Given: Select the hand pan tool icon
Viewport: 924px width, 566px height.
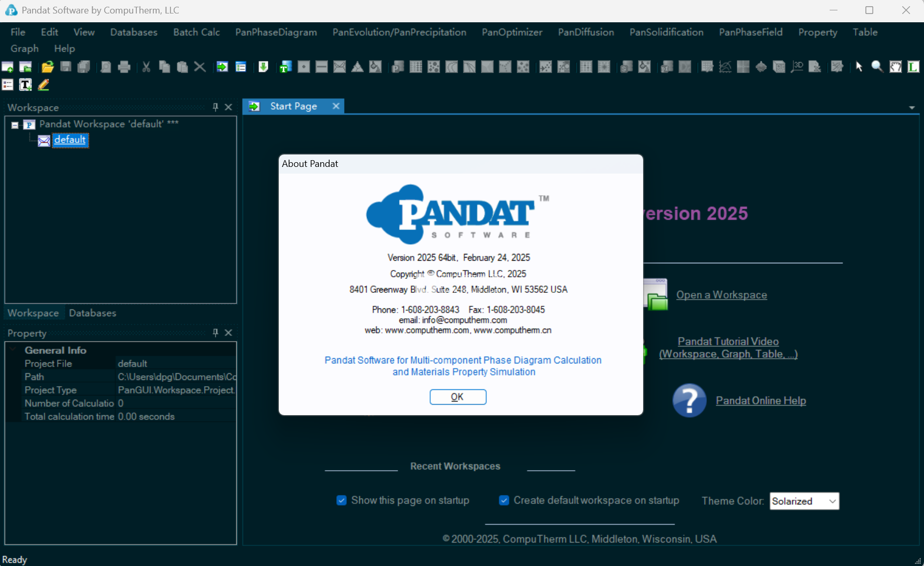Looking at the screenshot, I should 895,67.
